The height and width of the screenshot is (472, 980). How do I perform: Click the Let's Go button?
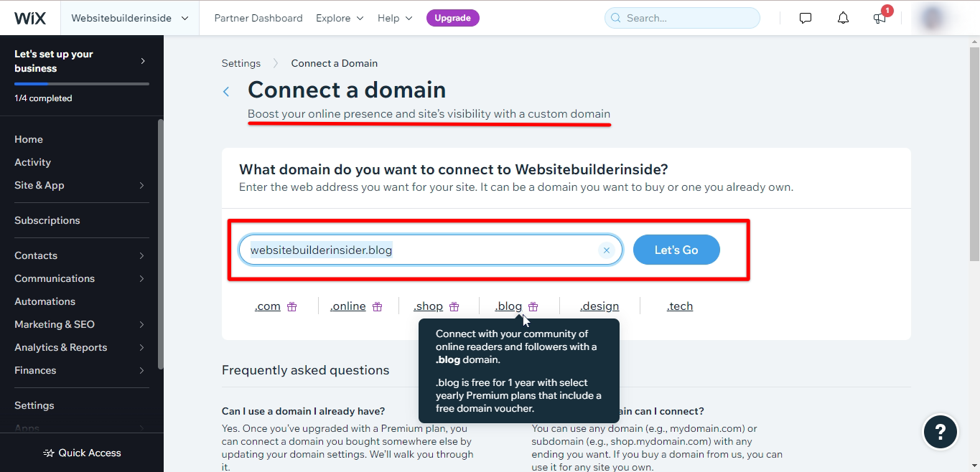[x=676, y=250]
